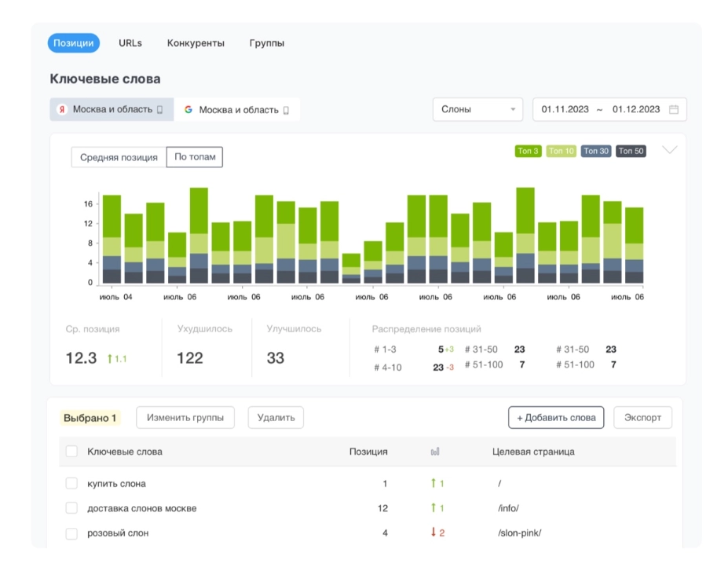This screenshot has height=564, width=728.
Task: Click the Google logo icon in region tab
Action: 188,110
